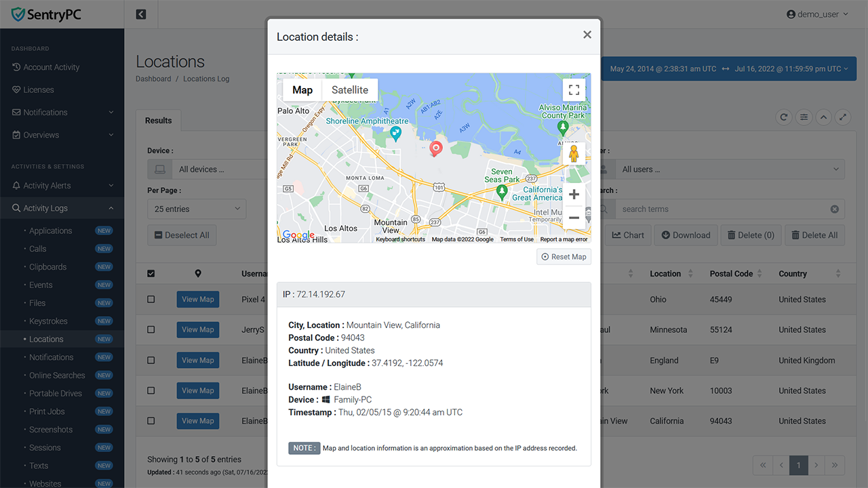Sort by Location column
Viewport: 868px width, 488px height.
[x=671, y=274]
